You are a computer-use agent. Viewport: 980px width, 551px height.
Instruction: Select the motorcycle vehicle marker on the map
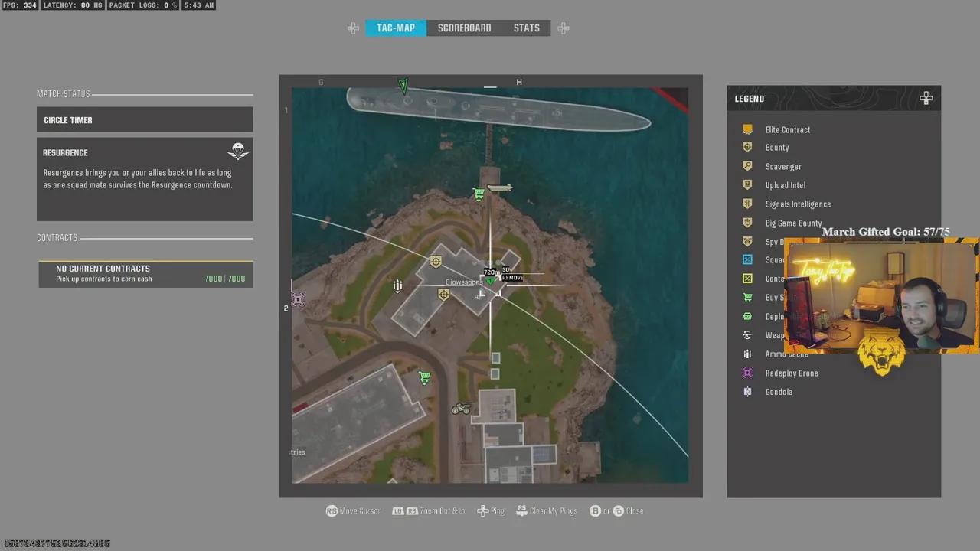pyautogui.click(x=461, y=409)
